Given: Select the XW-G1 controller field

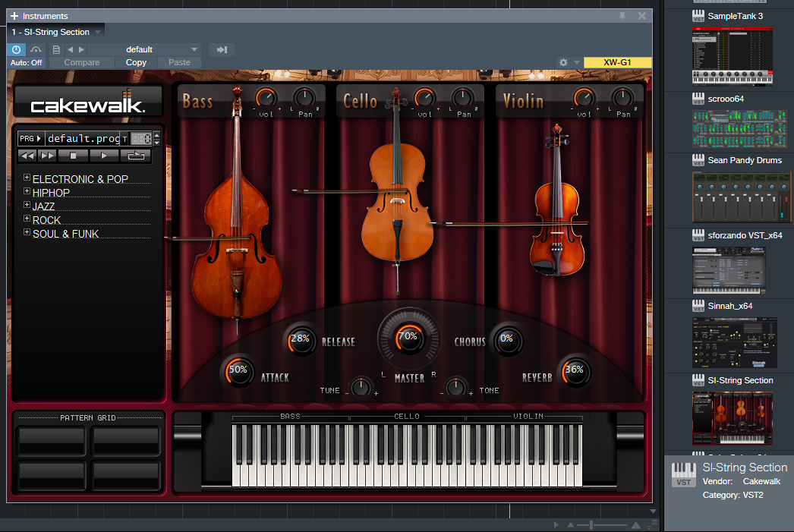Looking at the screenshot, I should click(x=617, y=62).
